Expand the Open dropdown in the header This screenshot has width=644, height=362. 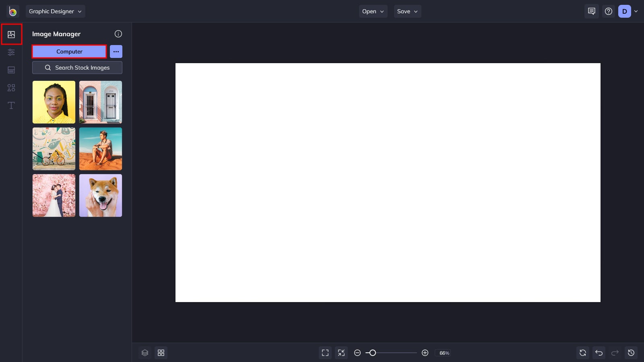pos(372,11)
